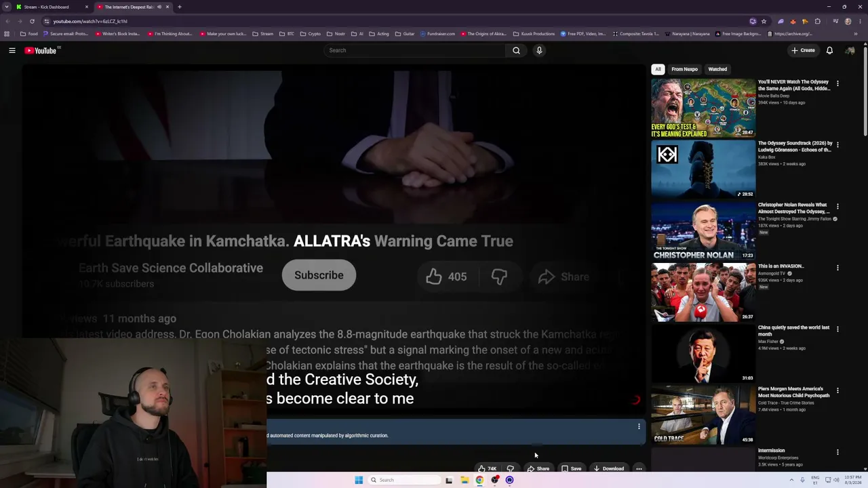Screen dimensions: 868x488
Task: Open the BTC bookmarks folder
Action: click(x=287, y=34)
